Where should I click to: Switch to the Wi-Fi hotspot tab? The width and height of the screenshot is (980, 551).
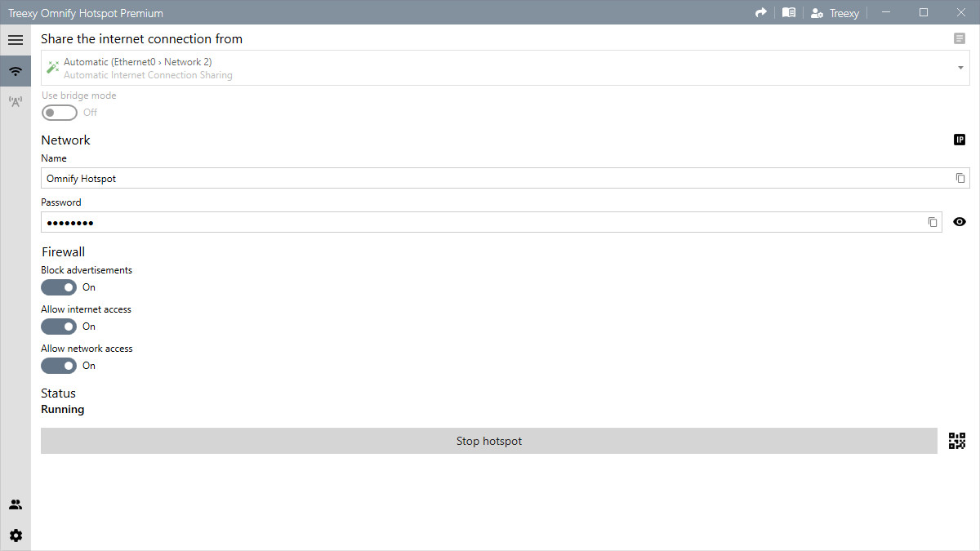pyautogui.click(x=16, y=71)
